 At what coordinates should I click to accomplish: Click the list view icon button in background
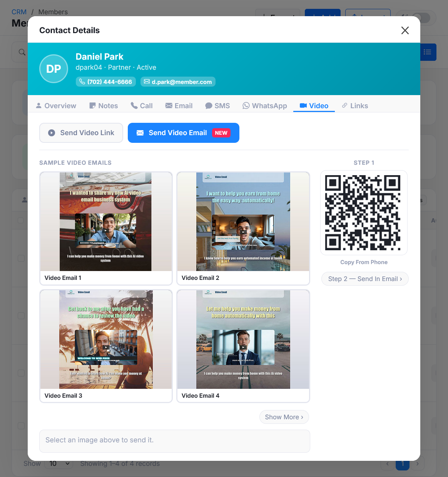428,52
